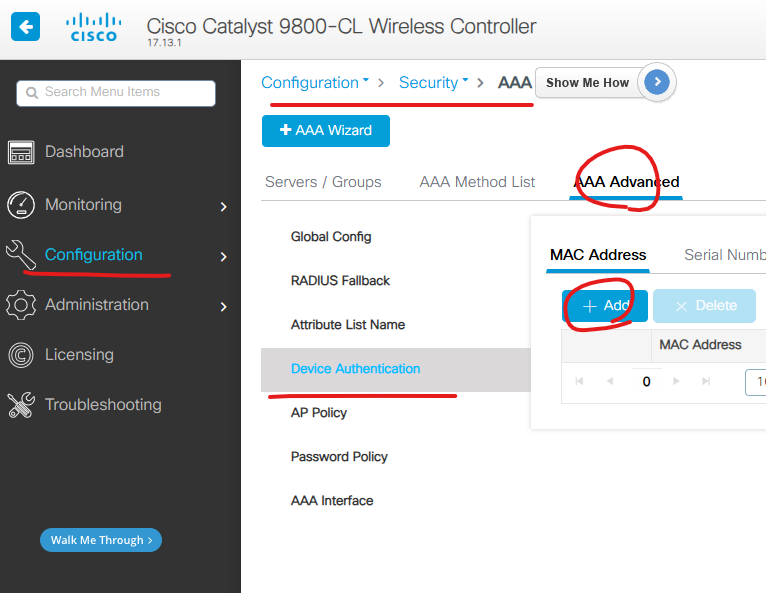Click the table's select-all header cell
Viewport: 766px width, 593px height.
pyautogui.click(x=607, y=345)
